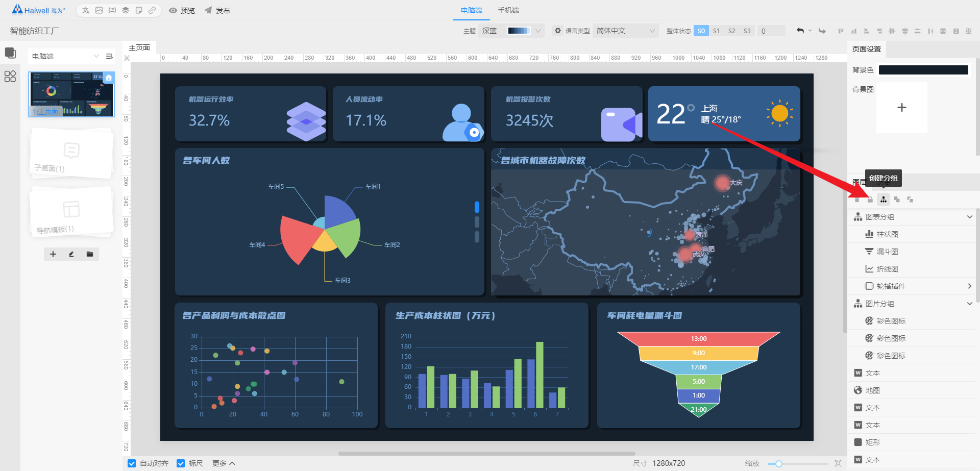Open the components grid icon in left sidebar

tap(10, 77)
